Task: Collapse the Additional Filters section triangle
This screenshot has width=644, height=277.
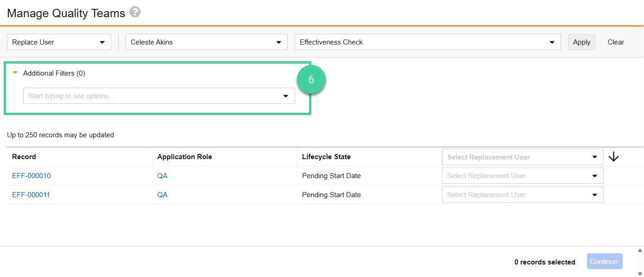Action: pos(15,73)
